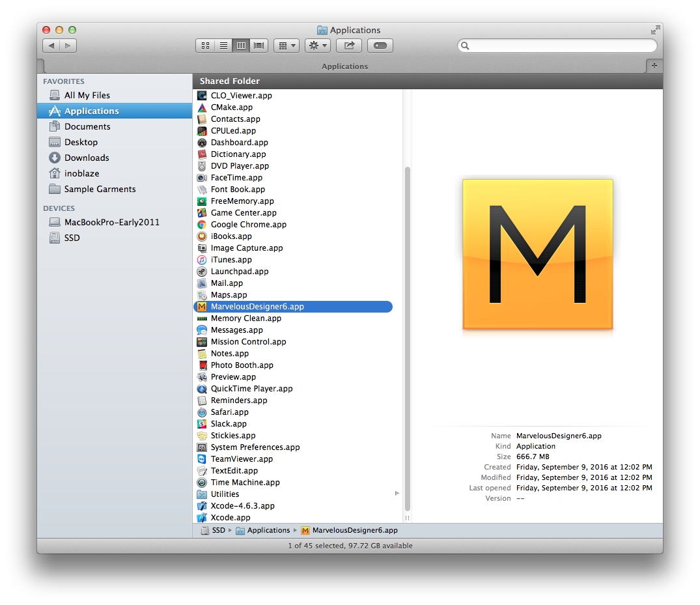The width and height of the screenshot is (700, 605).
Task: Click the vertical scrollbar in file column
Action: [x=408, y=339]
